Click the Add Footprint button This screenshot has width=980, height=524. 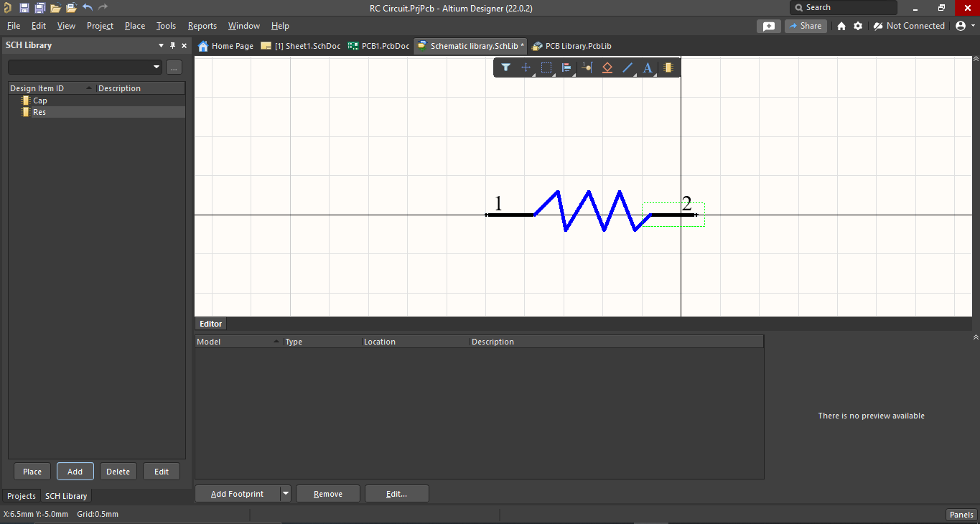pyautogui.click(x=237, y=494)
